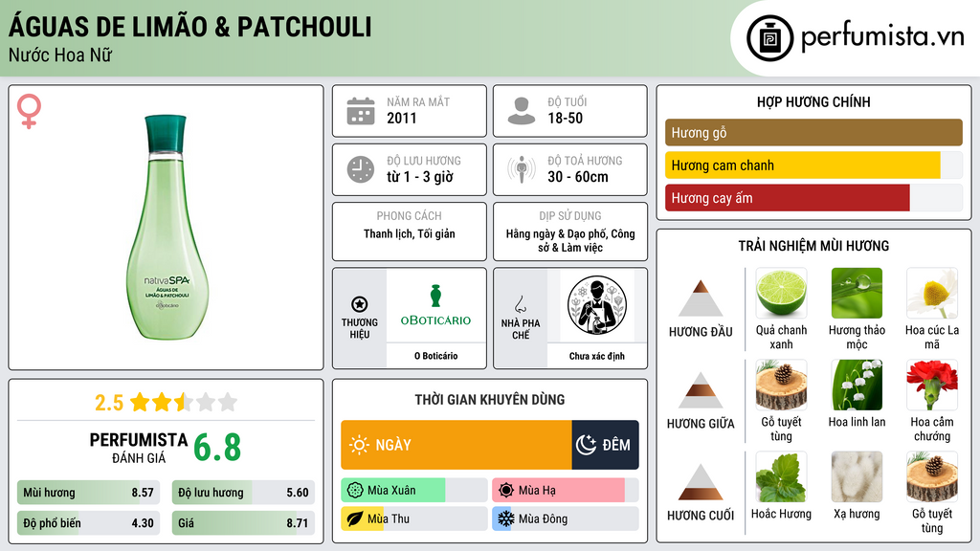The width and height of the screenshot is (980, 551).
Task: Select the Ngày daytime segment
Action: pyautogui.click(x=457, y=445)
